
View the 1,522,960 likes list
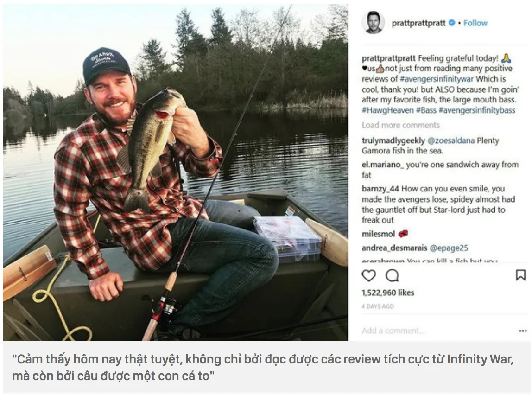388,293
